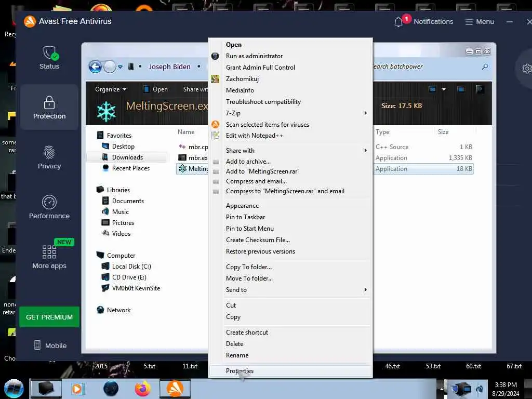Click the search batchpower field
Image resolution: width=532 pixels, height=399 pixels.
(426, 66)
